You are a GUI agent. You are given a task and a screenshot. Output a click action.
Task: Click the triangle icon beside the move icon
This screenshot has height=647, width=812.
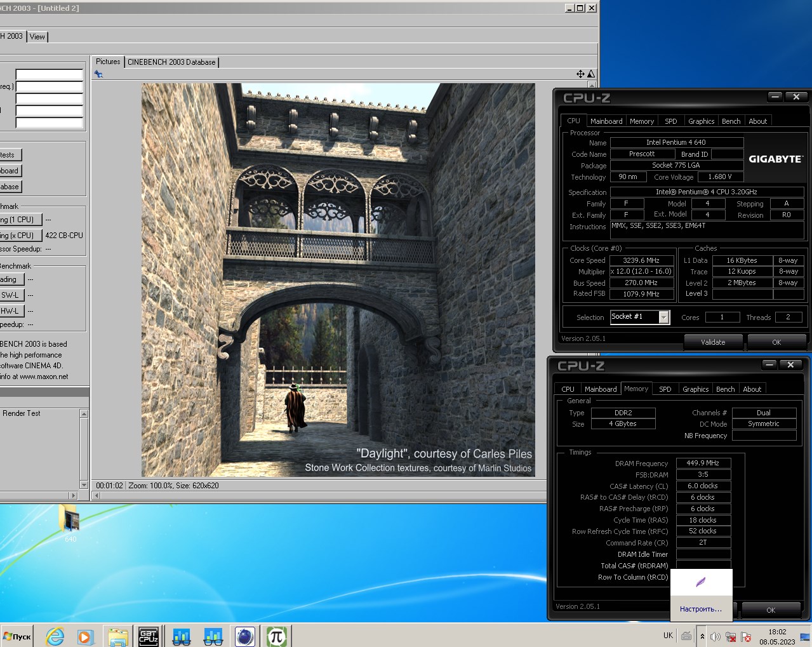[591, 74]
